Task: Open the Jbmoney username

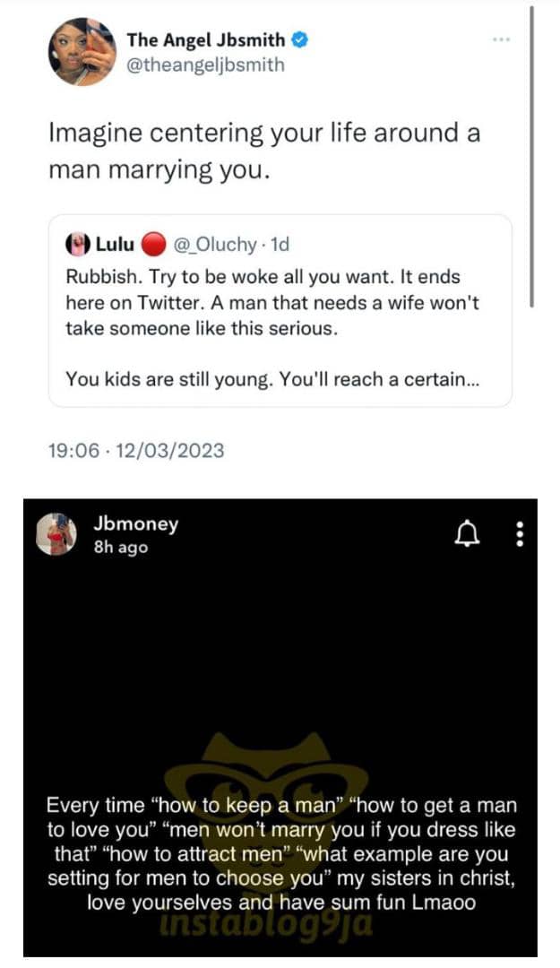Action: 135,524
